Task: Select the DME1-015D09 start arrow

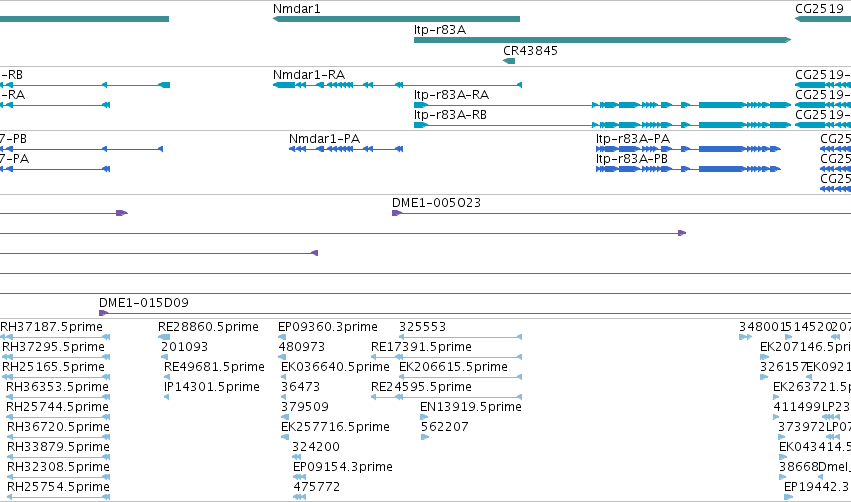Action: (x=103, y=313)
